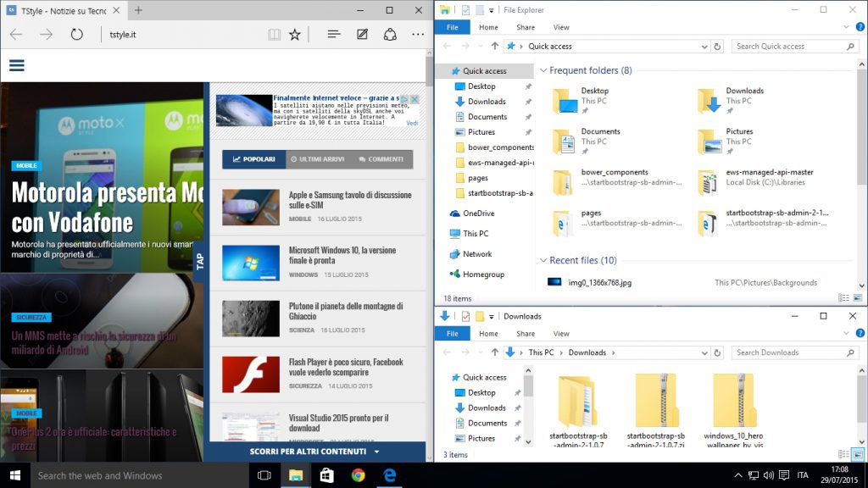
Task: Open the Plutone il pianeta article
Action: [346, 311]
